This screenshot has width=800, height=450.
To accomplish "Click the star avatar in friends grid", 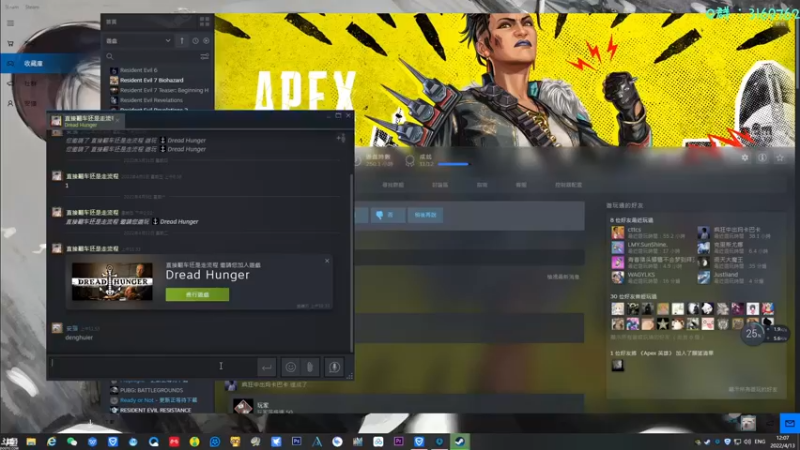I will pos(663,323).
